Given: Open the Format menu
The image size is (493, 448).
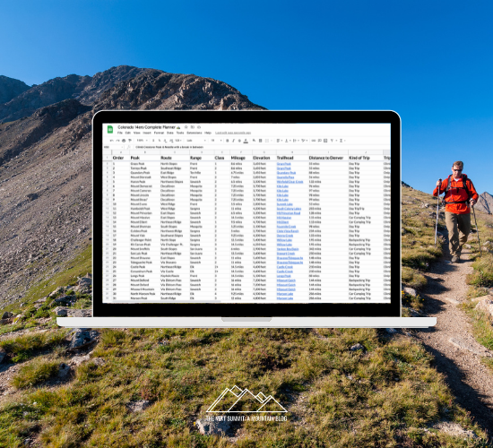Looking at the screenshot, I should (159, 133).
